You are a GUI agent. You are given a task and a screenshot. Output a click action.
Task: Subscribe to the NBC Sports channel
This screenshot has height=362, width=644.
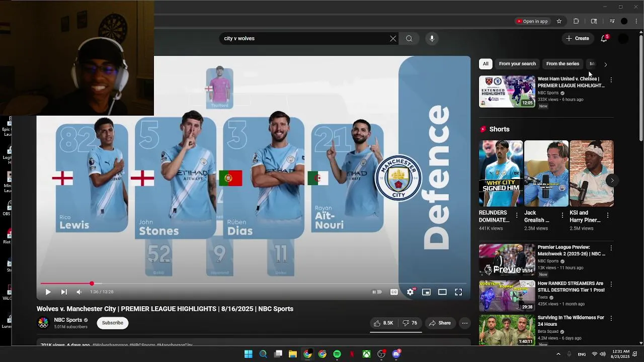click(113, 323)
